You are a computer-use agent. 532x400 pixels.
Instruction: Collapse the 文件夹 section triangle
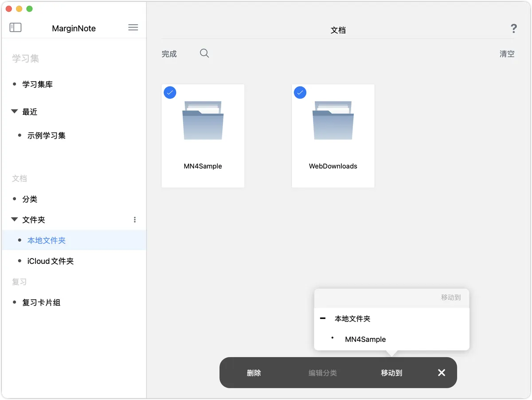click(15, 220)
